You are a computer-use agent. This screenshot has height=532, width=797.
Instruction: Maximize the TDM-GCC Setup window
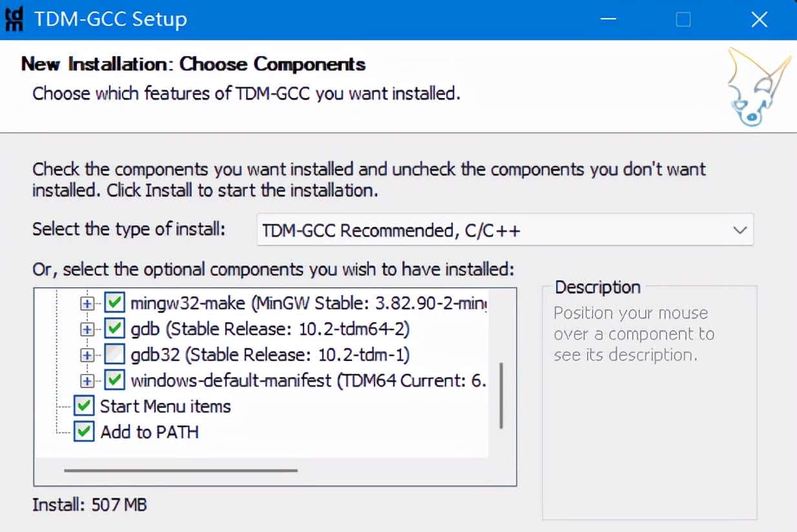pyautogui.click(x=683, y=19)
